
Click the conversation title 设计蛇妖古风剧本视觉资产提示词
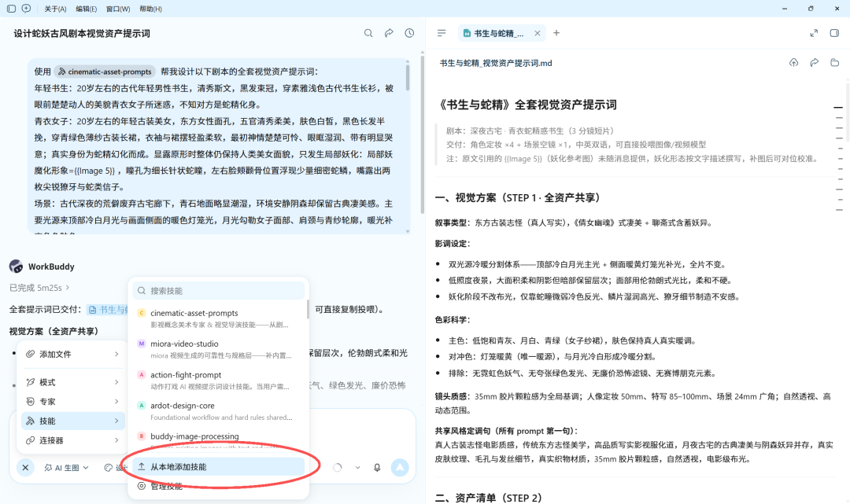82,34
